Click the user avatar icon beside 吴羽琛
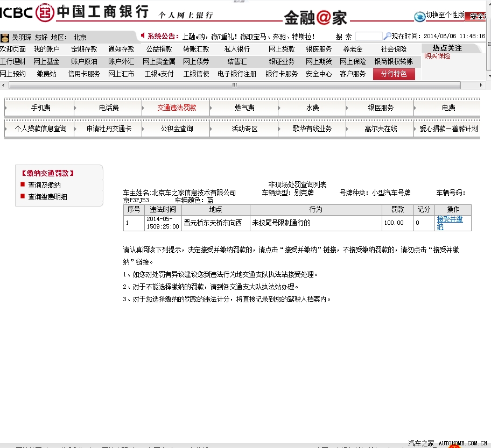491x448 pixels. tap(5, 38)
